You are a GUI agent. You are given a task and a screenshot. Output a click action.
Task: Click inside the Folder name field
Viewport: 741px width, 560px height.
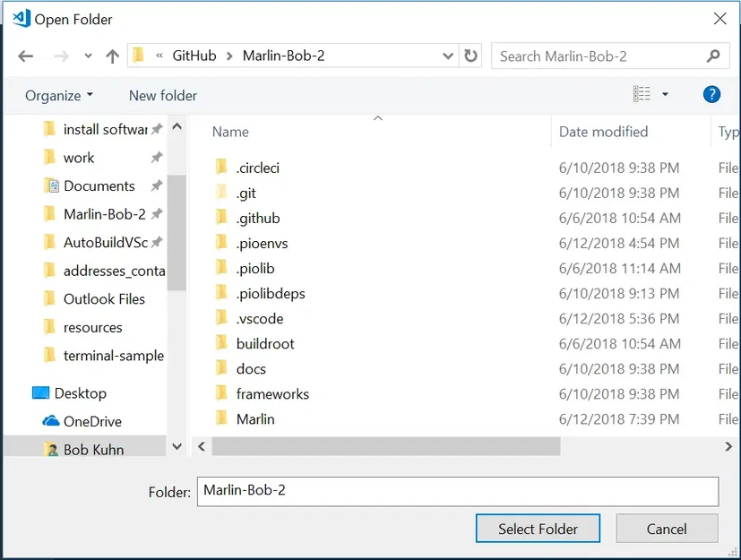(x=457, y=491)
